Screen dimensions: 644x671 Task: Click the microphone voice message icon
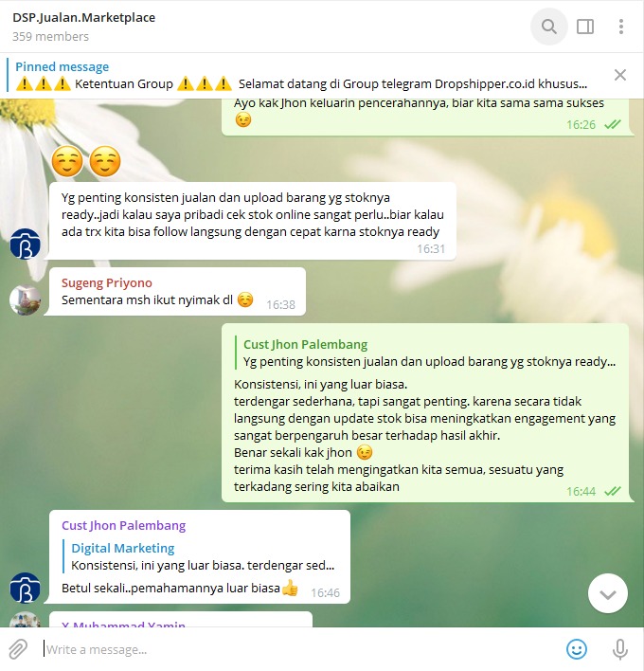620,649
